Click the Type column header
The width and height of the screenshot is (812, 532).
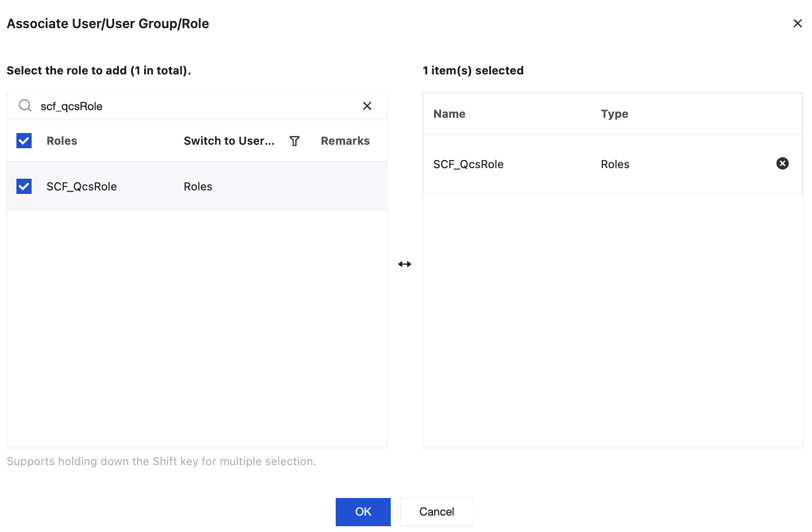(x=615, y=114)
